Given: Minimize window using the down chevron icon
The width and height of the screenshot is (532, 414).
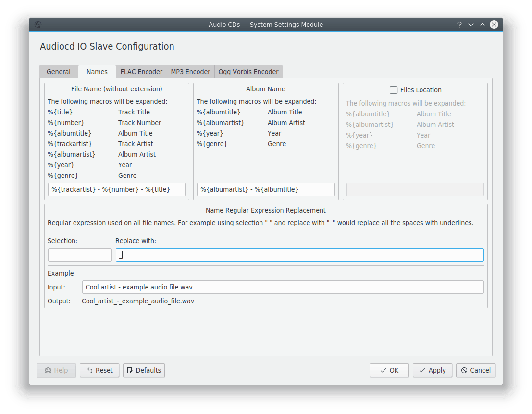Looking at the screenshot, I should click(471, 25).
